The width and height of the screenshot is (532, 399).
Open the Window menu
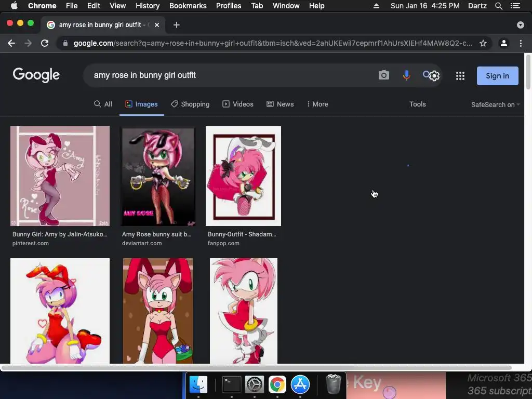point(286,6)
